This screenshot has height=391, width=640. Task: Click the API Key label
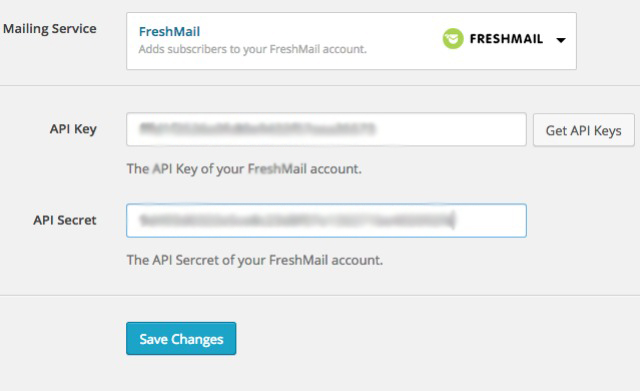(x=73, y=129)
